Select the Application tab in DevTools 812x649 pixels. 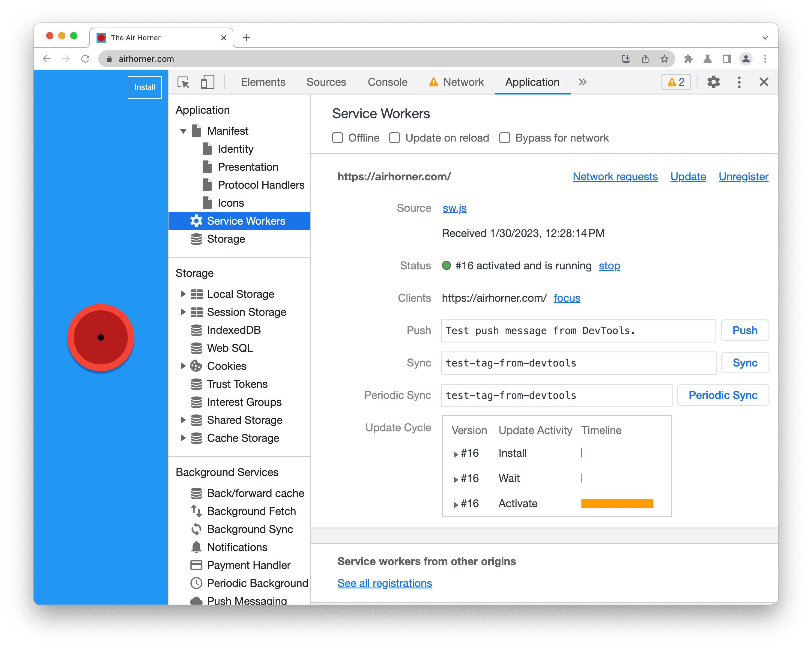tap(532, 82)
